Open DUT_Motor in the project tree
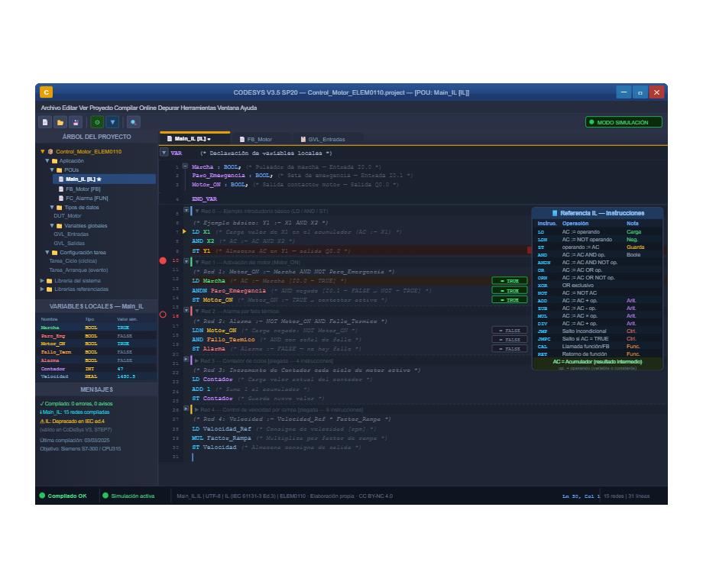The image size is (703, 588). click(x=67, y=216)
